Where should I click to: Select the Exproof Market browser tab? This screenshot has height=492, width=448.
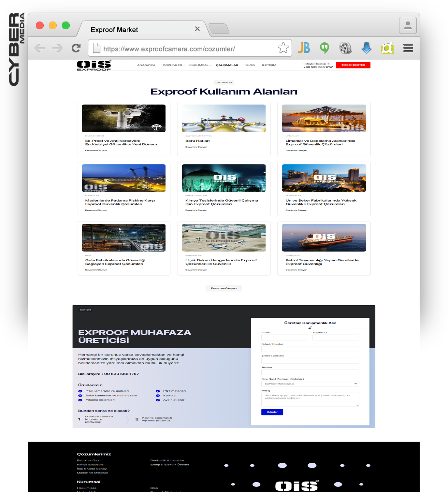[114, 30]
